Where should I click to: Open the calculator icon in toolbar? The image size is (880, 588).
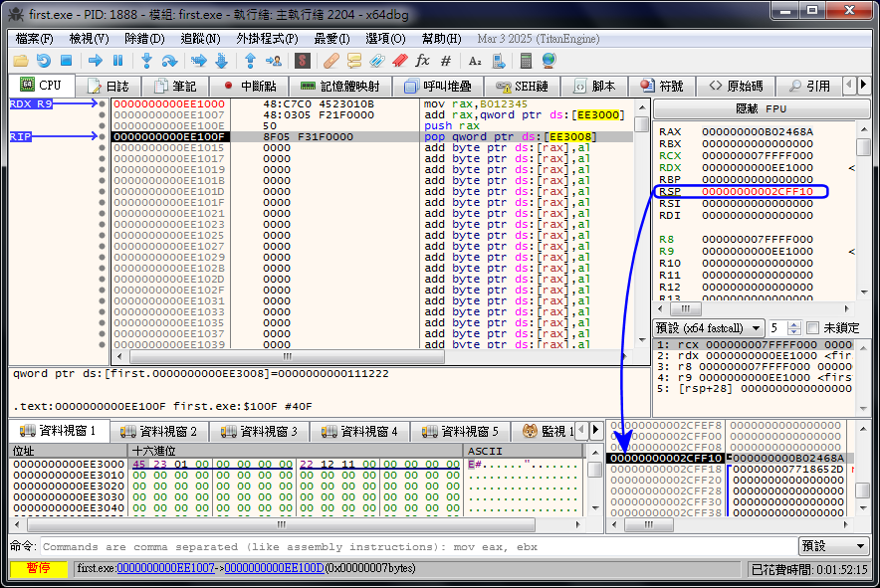525,61
